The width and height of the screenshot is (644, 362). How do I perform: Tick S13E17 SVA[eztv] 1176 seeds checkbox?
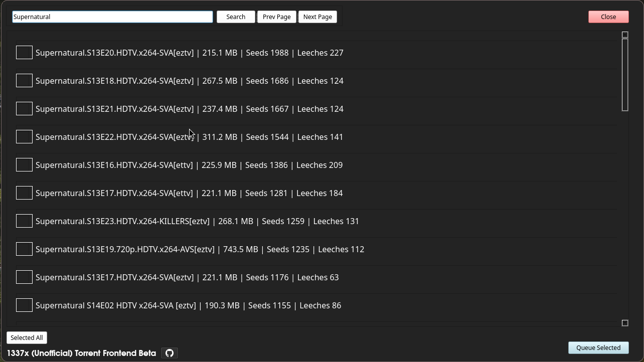point(24,277)
